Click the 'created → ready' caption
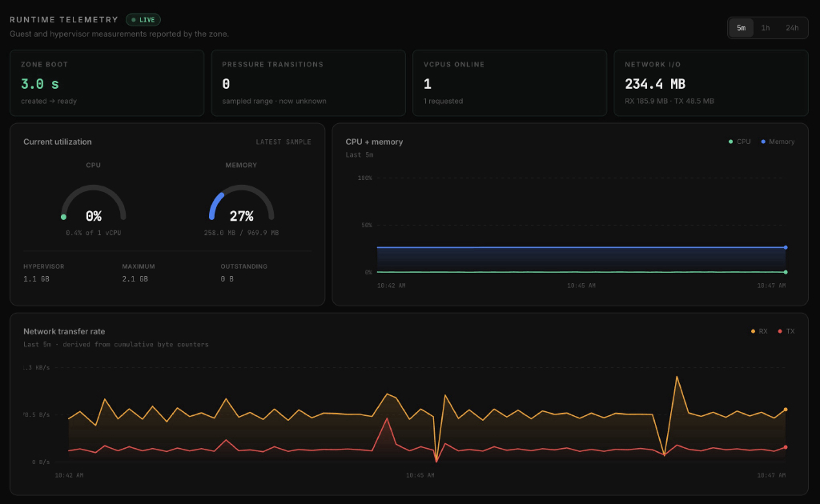 49,102
